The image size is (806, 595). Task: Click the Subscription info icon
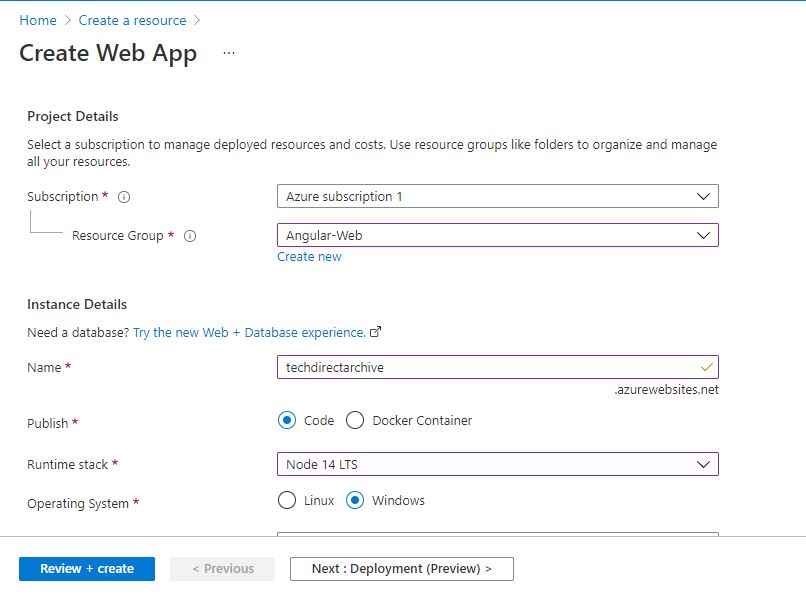tap(124, 197)
